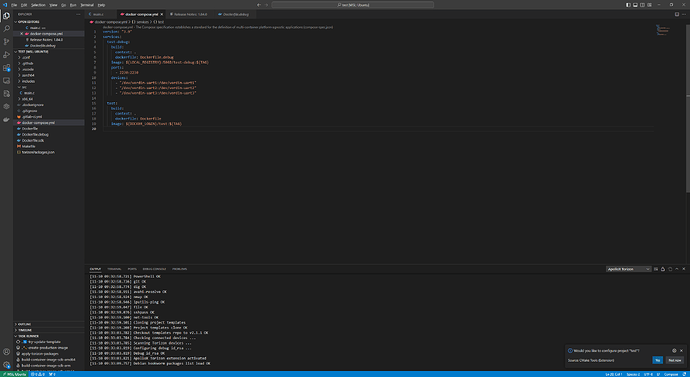The image size is (690, 377).
Task: Open the Remote Explorer view
Action: [6, 81]
